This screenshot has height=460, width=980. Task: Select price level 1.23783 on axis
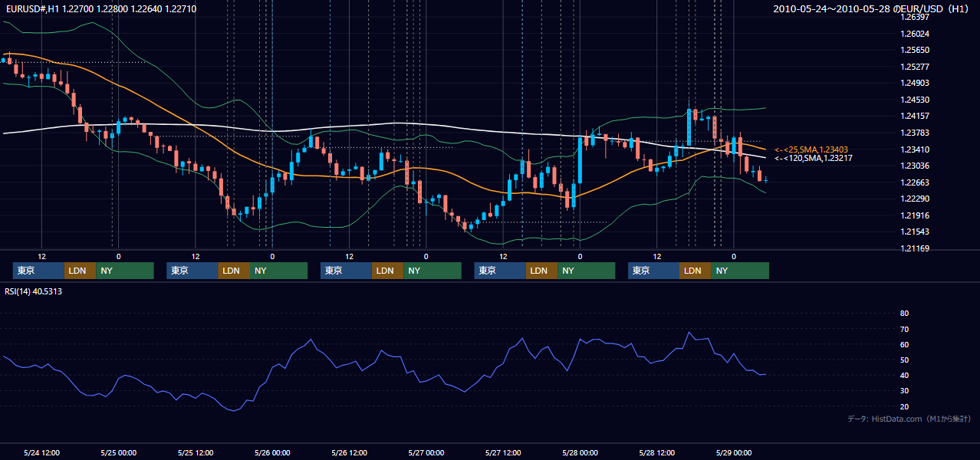(x=914, y=133)
